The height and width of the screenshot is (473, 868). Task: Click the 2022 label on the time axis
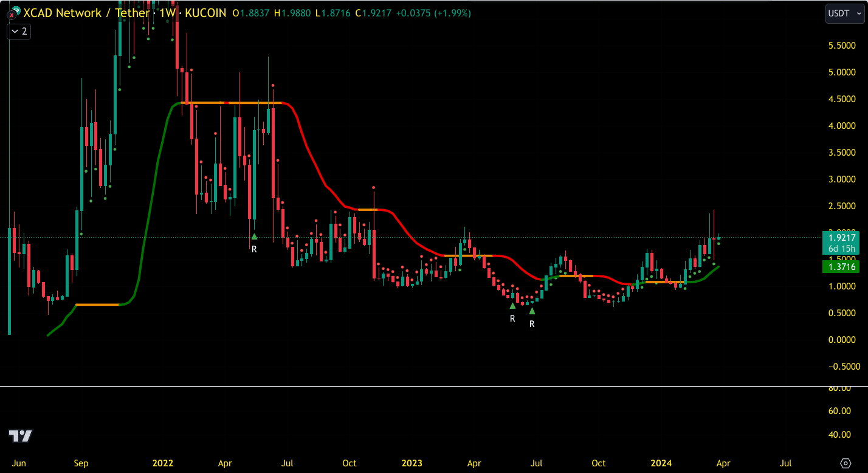point(163,463)
